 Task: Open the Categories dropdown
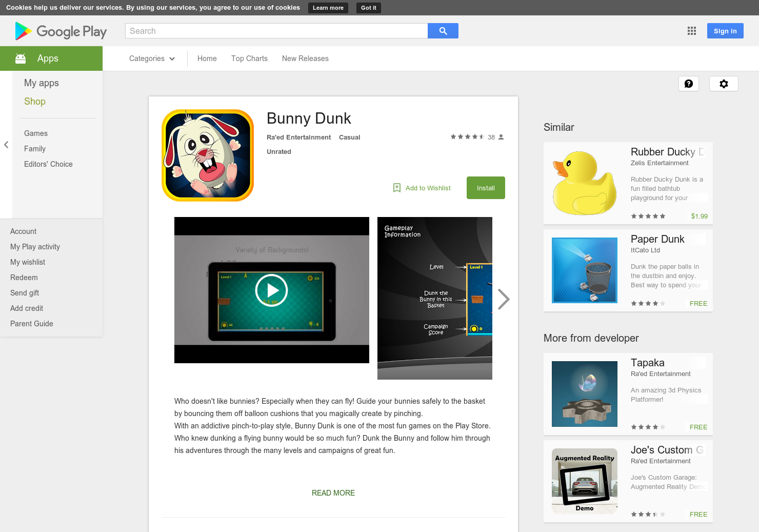pyautogui.click(x=151, y=58)
